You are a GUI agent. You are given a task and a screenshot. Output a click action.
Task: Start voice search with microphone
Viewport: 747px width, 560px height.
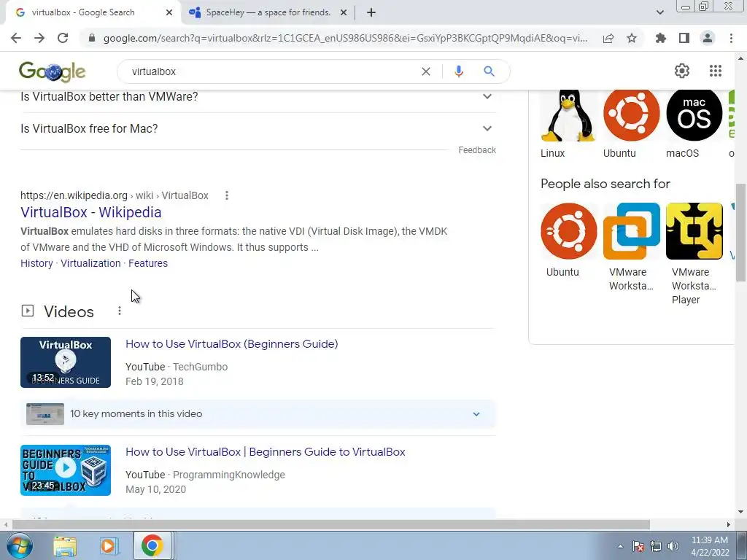[x=458, y=71]
